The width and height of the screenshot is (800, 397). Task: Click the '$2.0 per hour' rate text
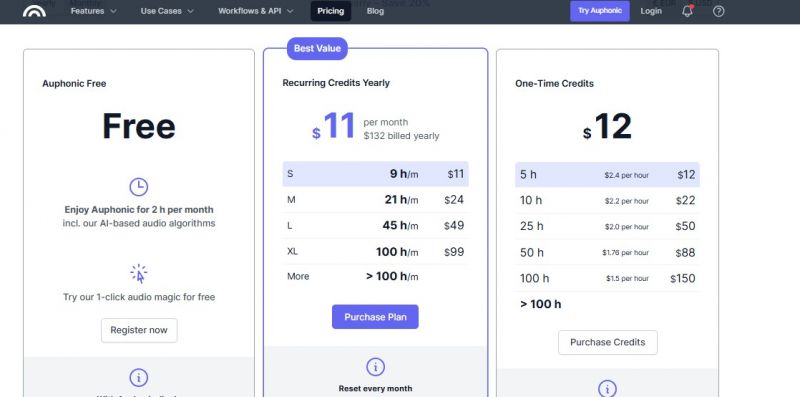click(x=627, y=227)
